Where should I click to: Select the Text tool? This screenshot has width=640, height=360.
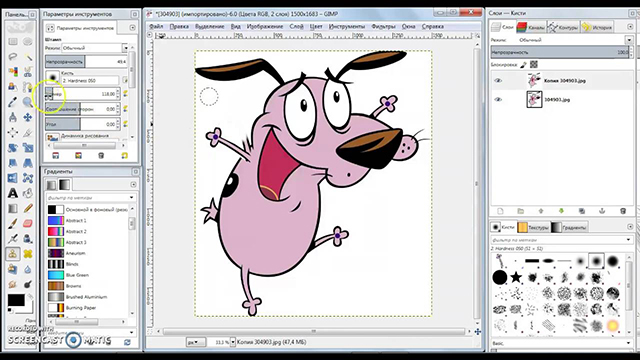coord(13,193)
